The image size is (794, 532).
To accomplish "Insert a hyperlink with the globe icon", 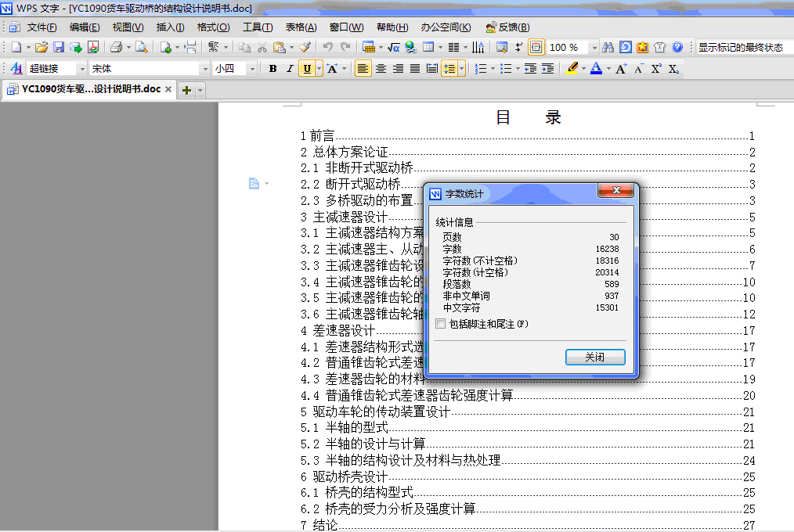I will coord(410,48).
